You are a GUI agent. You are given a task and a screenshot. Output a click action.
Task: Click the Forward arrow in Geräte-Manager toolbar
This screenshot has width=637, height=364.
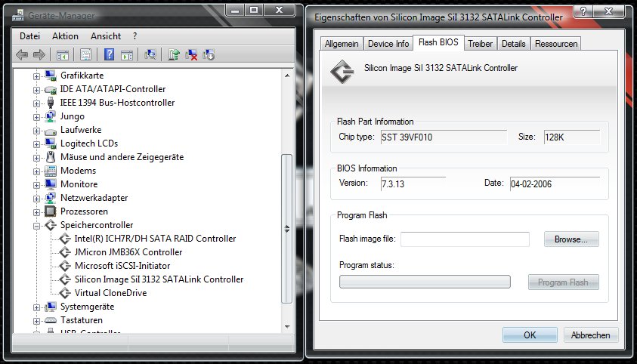39,54
